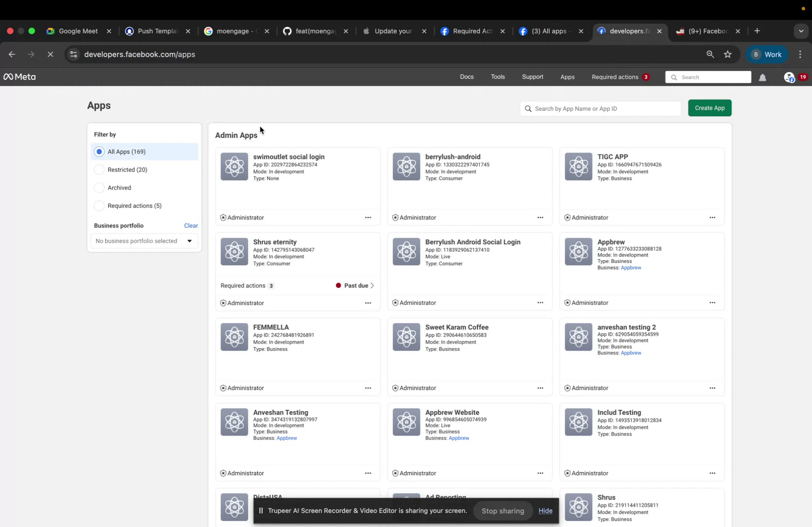812x527 pixels.
Task: Click the search magnifier in the address bar
Action: click(711, 54)
